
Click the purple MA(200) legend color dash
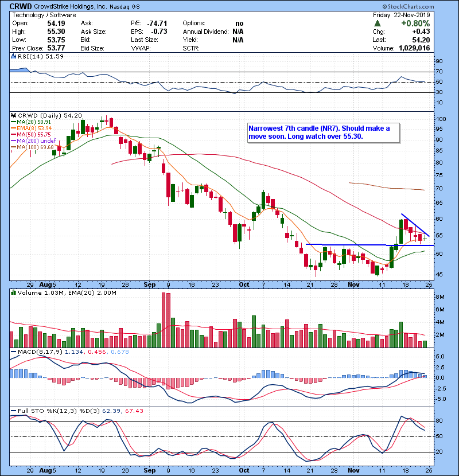(x=13, y=141)
